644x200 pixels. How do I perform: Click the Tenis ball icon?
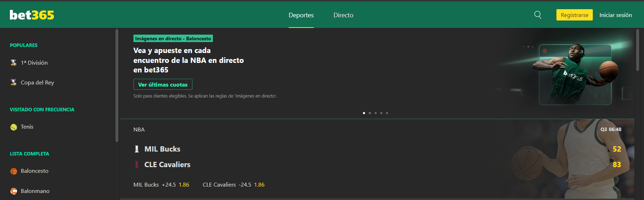(13, 127)
